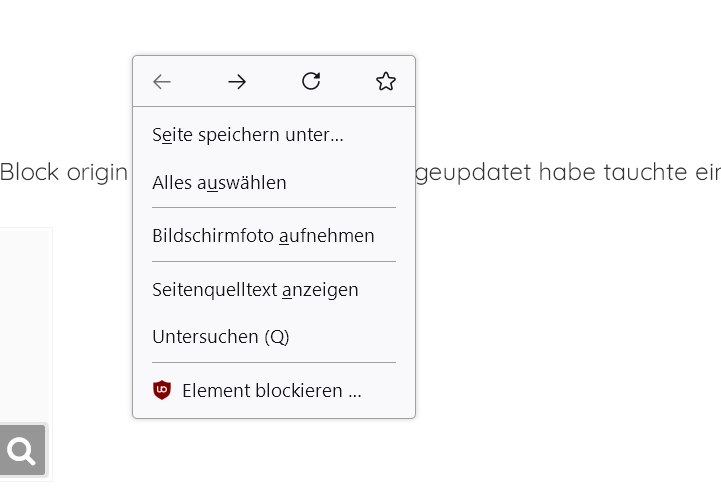Select "Alles auswählen" from the context menu
The height and width of the screenshot is (501, 721).
220,182
